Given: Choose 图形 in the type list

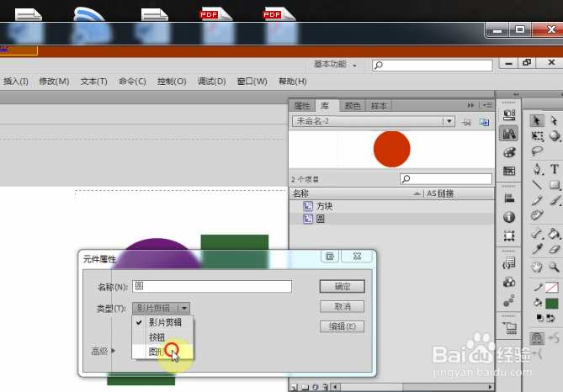Looking at the screenshot, I should 162,352.
